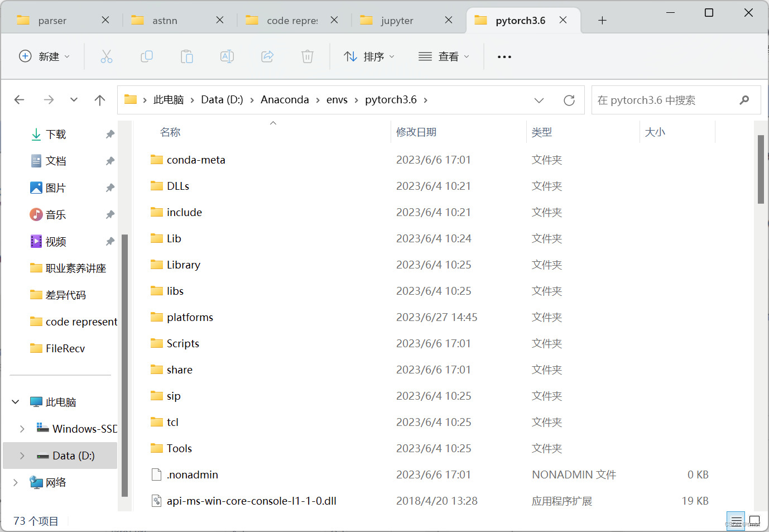769x532 pixels.
Task: Expand address bar history dropdown
Action: pos(539,100)
